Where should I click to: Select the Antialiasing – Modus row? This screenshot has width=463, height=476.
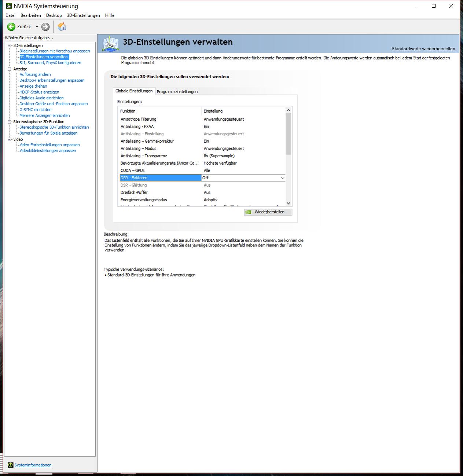202,149
